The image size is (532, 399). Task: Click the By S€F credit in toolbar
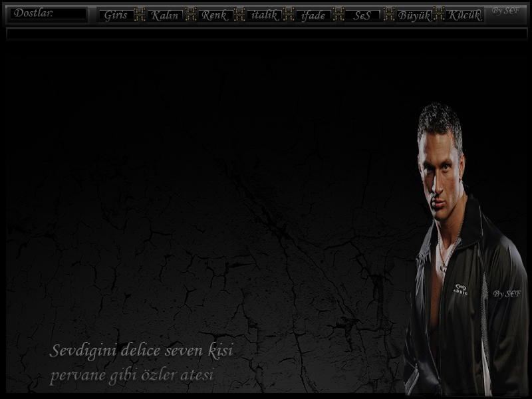[x=506, y=11]
